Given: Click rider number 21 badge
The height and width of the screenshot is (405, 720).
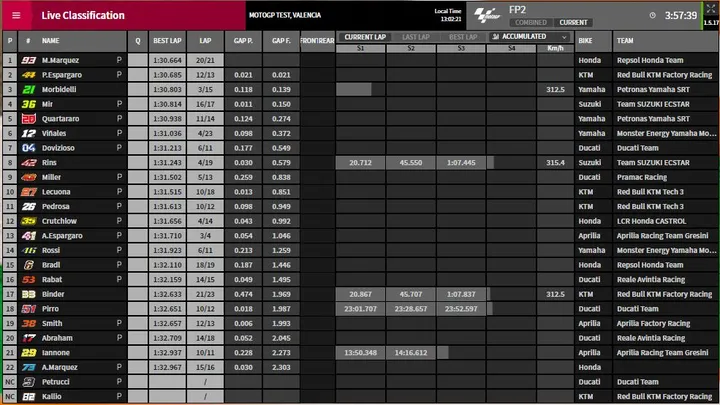Looking at the screenshot, I should point(28,90).
